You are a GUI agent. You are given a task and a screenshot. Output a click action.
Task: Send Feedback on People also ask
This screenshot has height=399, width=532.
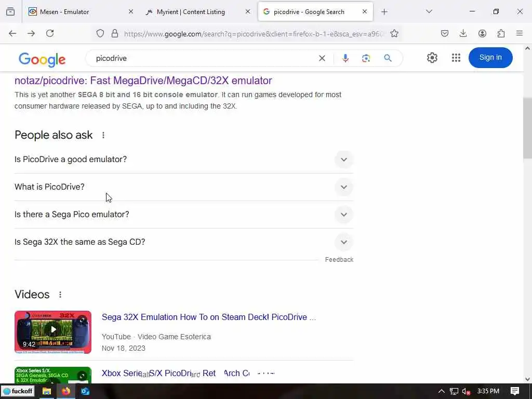coord(339,260)
